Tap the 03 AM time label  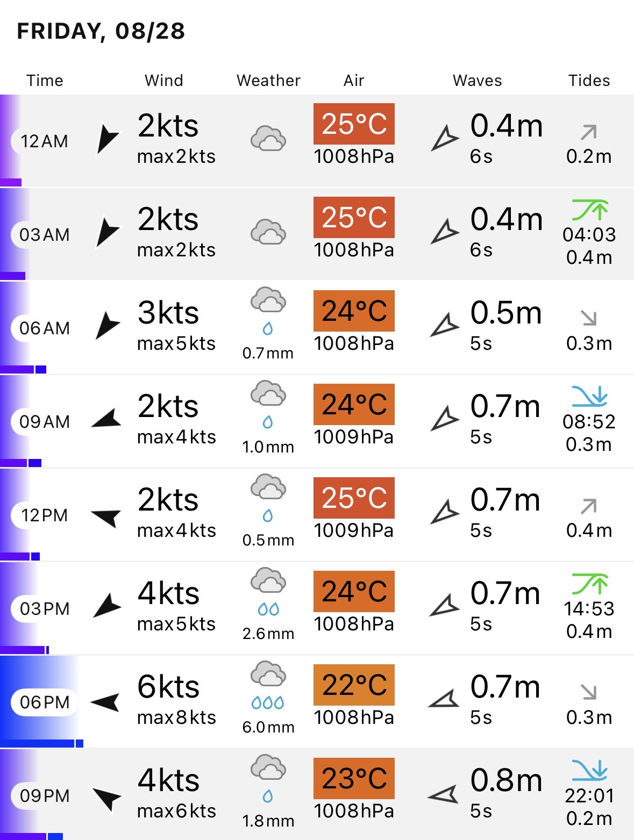click(45, 235)
